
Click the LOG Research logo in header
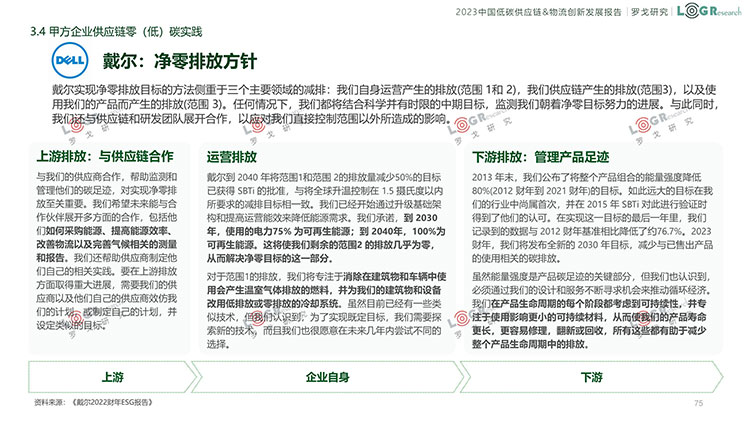click(x=709, y=11)
